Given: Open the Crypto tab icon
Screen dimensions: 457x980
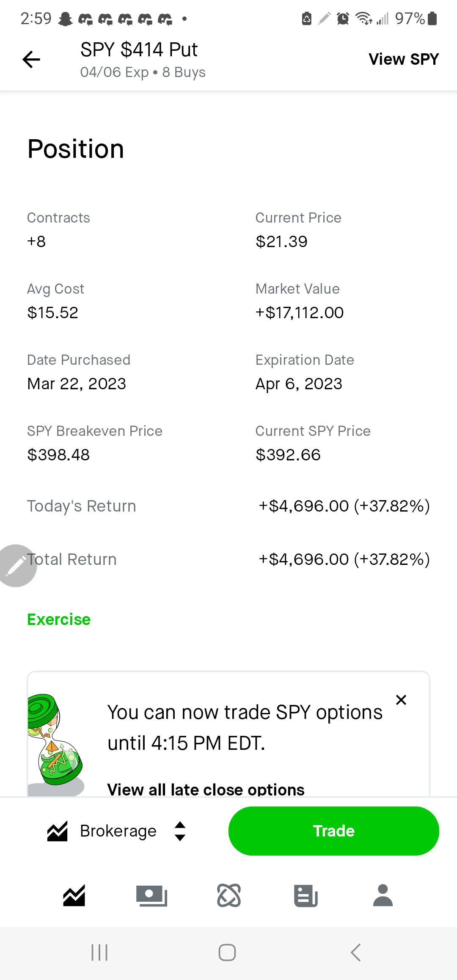Looking at the screenshot, I should coord(229,895).
